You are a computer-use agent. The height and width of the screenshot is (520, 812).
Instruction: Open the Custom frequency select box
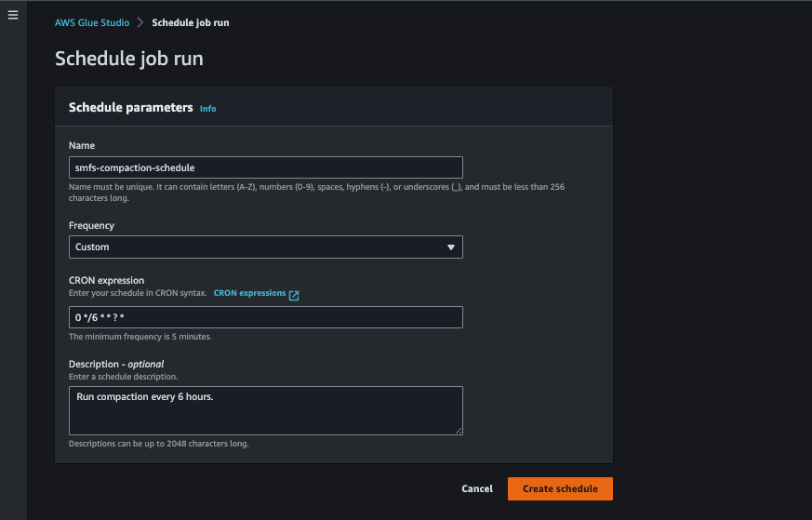click(x=265, y=247)
